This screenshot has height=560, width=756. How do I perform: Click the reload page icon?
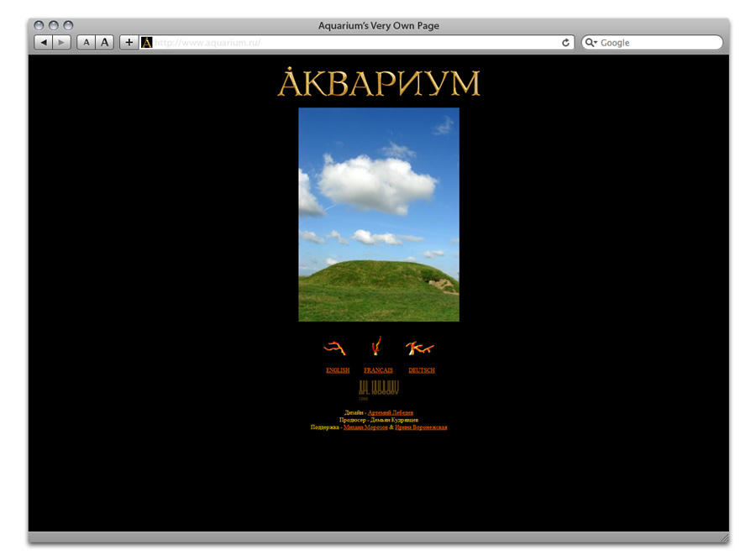point(566,42)
